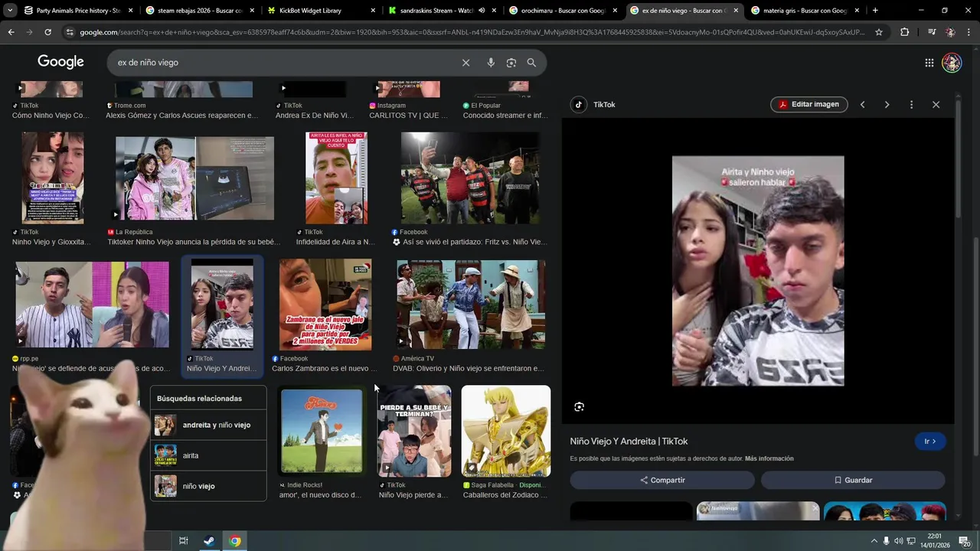
Task: Click the address bar URL
Action: [472, 32]
